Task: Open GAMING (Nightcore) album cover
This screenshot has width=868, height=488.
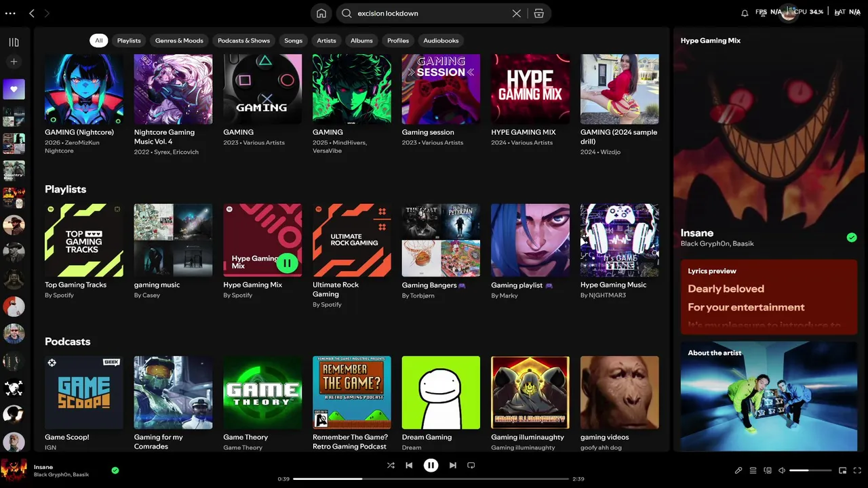Action: 84,89
